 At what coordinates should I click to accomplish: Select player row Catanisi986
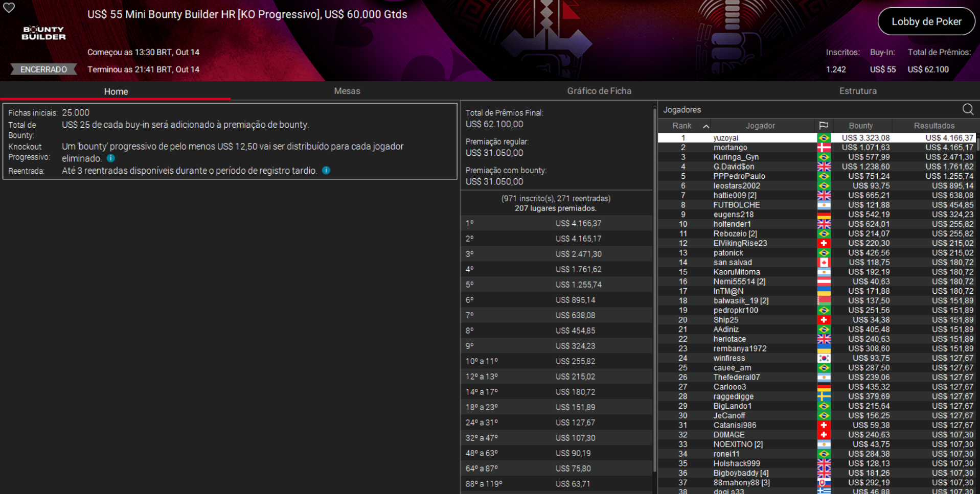click(816, 425)
